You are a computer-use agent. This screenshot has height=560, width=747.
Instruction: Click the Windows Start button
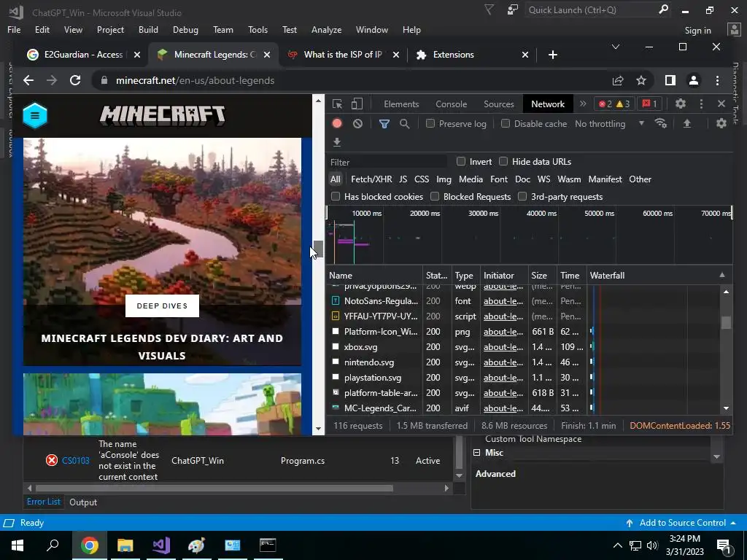coord(18,545)
